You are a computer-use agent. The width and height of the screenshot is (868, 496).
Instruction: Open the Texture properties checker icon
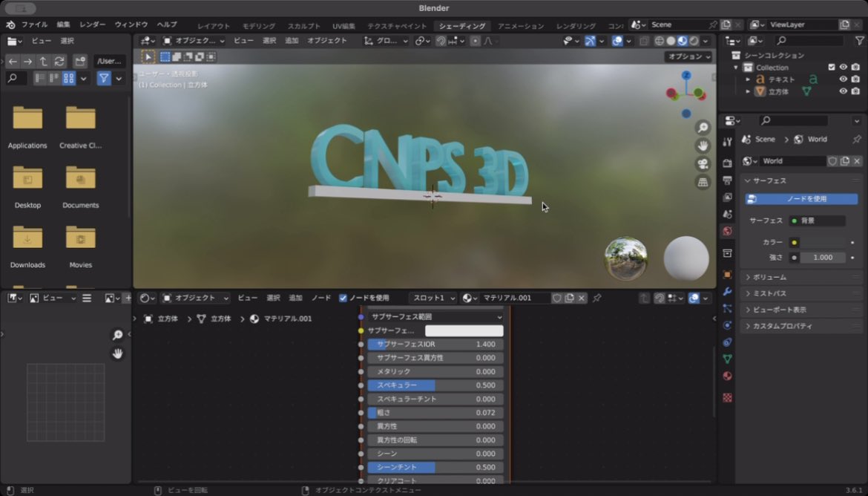click(727, 397)
